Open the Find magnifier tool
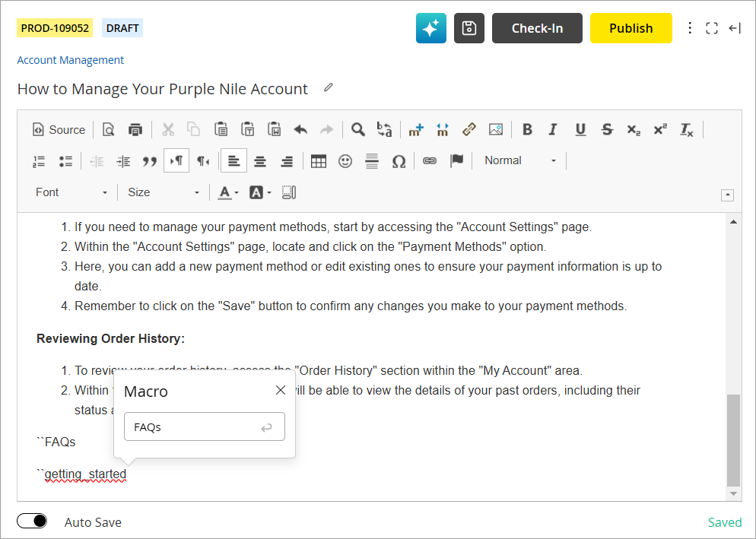The image size is (756, 539). coord(358,129)
